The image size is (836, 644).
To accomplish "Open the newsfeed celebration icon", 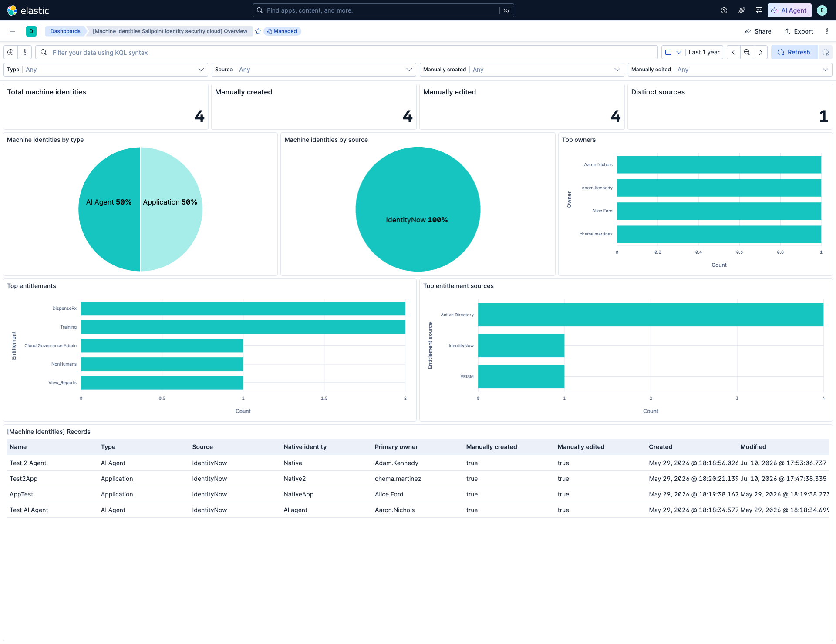I will [742, 10].
